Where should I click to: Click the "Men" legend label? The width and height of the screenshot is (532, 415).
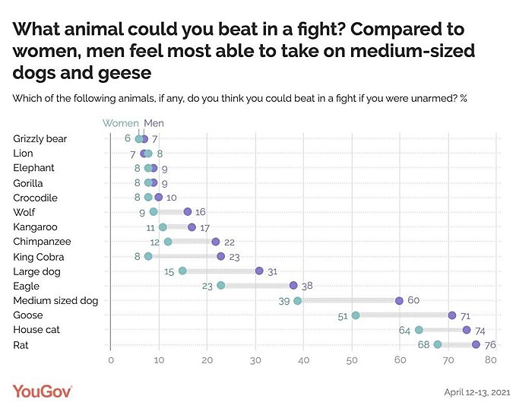pyautogui.click(x=154, y=123)
